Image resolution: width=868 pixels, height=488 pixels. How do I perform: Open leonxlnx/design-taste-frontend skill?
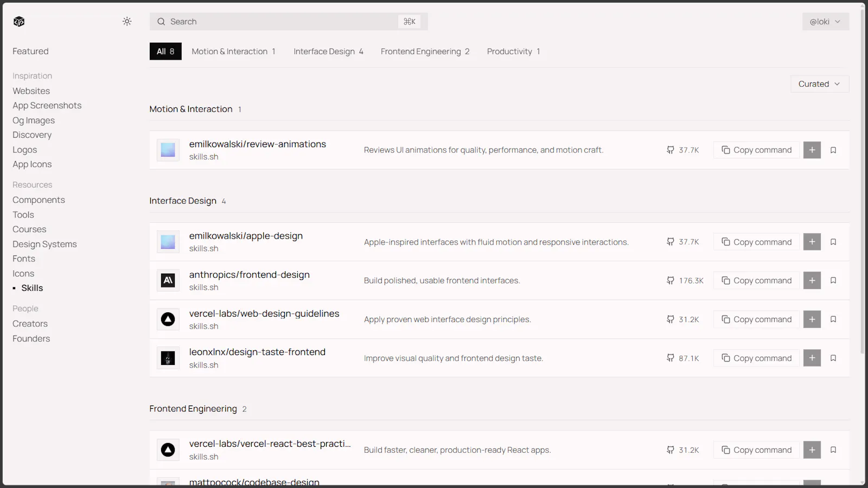(x=257, y=352)
